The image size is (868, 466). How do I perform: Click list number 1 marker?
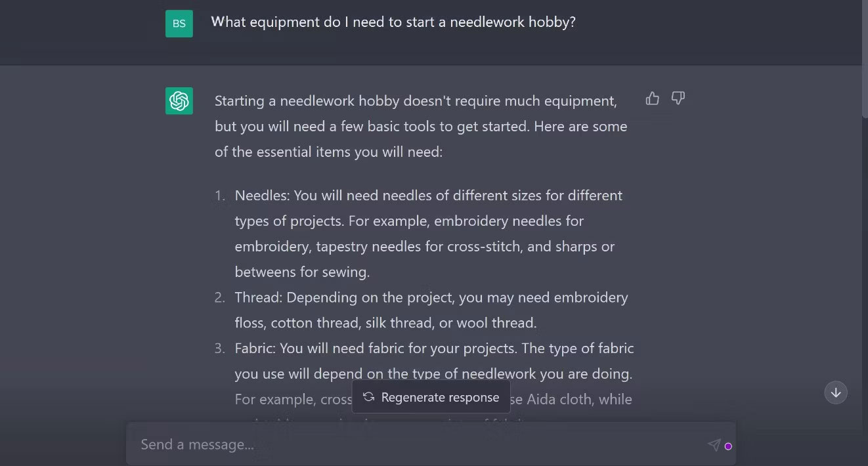(220, 196)
